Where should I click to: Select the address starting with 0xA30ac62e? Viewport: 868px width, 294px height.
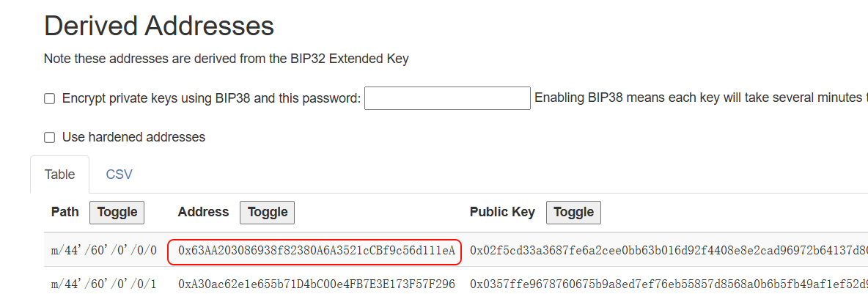click(x=316, y=284)
